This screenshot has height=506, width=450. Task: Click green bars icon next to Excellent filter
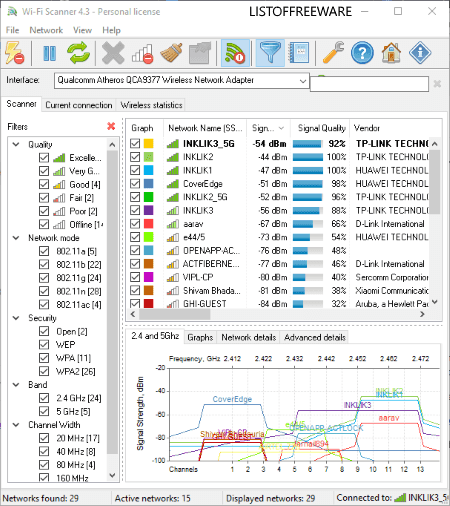[x=59, y=158]
